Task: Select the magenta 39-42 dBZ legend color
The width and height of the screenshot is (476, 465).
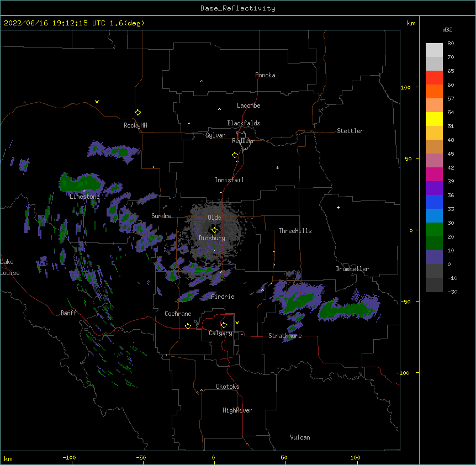Action: point(434,174)
